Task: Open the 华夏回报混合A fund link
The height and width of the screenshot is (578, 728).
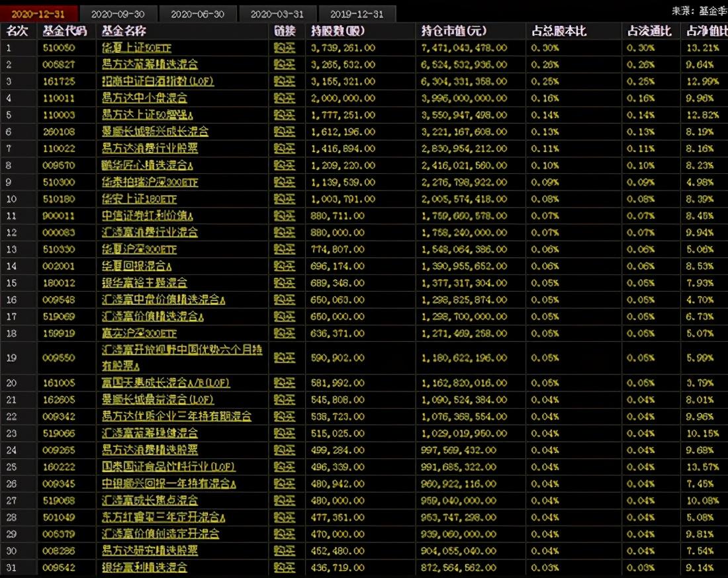Action: (x=136, y=267)
